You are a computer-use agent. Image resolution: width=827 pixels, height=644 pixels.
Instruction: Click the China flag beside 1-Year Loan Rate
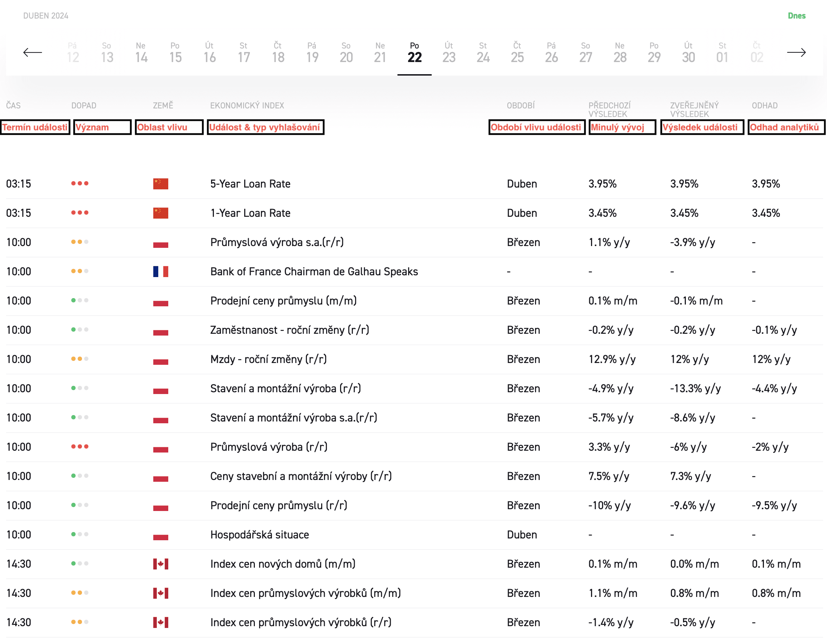[x=160, y=213]
